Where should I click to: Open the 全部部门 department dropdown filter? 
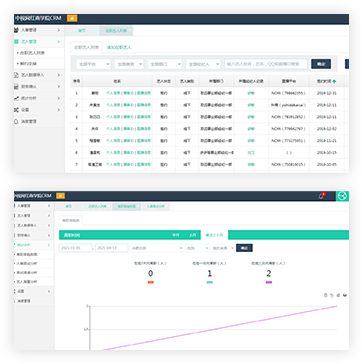(x=165, y=64)
